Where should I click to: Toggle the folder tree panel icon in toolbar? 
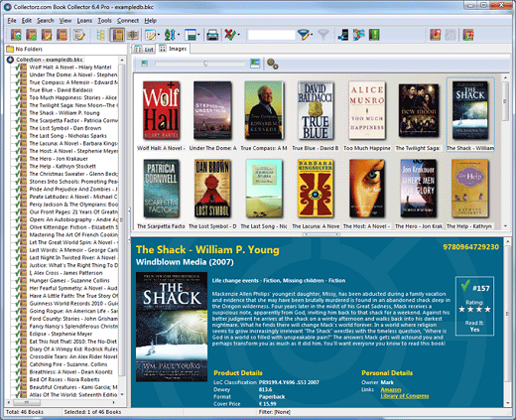coord(100,35)
